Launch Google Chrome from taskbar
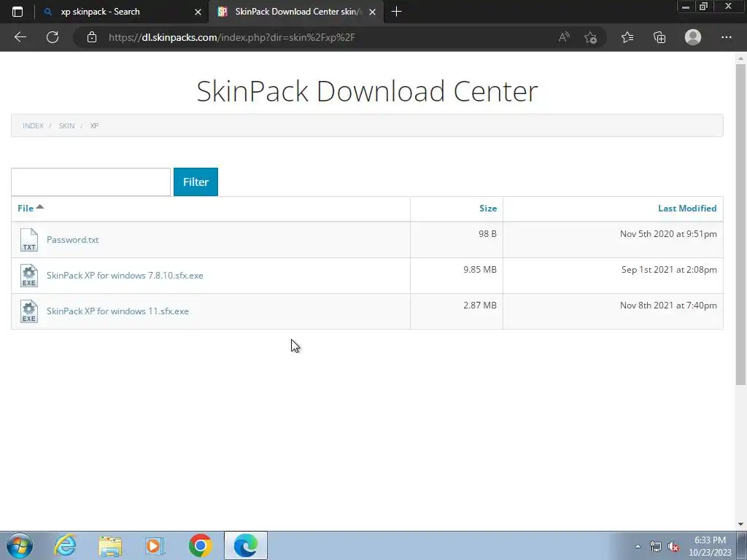Image resolution: width=747 pixels, height=560 pixels. (x=200, y=545)
